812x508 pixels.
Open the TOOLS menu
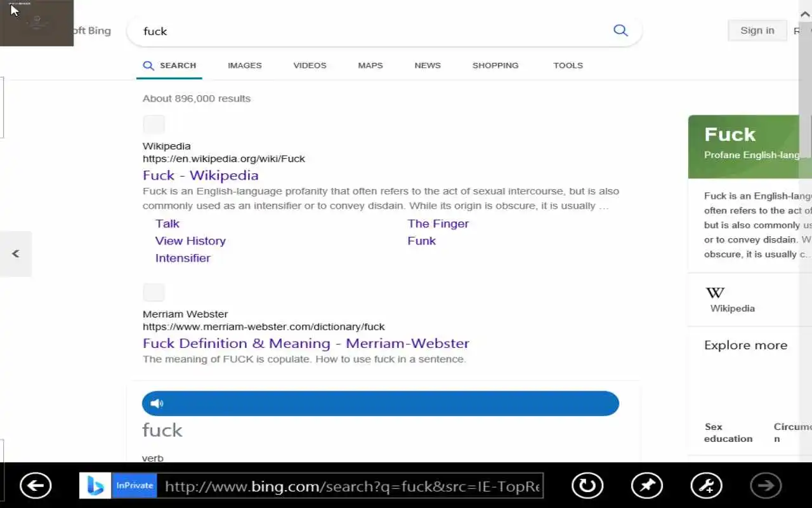(x=568, y=65)
